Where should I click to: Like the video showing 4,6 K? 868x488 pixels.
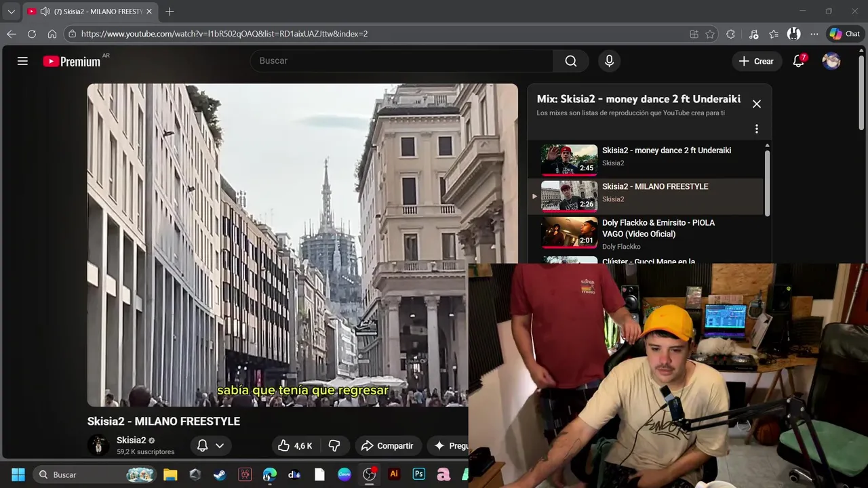[x=295, y=445]
